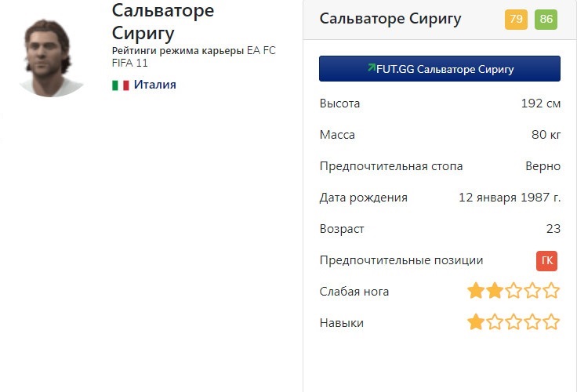Click third empty star in Навыки row

513,322
